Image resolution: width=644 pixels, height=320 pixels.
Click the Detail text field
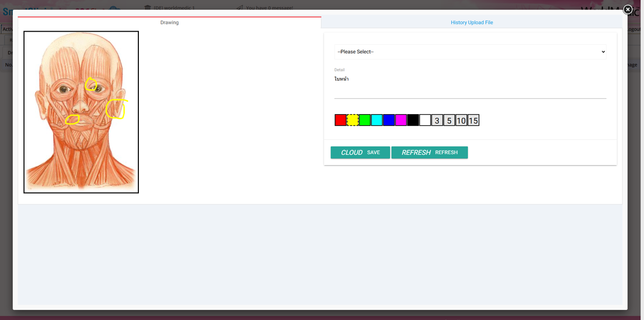470,86
